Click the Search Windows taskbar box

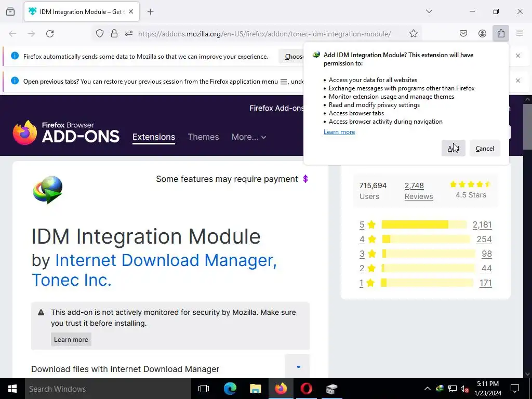coord(108,389)
